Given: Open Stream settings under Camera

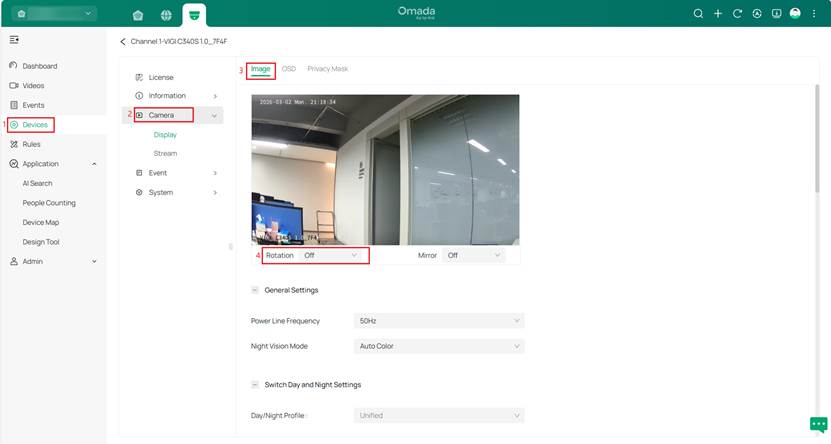Looking at the screenshot, I should 165,153.
